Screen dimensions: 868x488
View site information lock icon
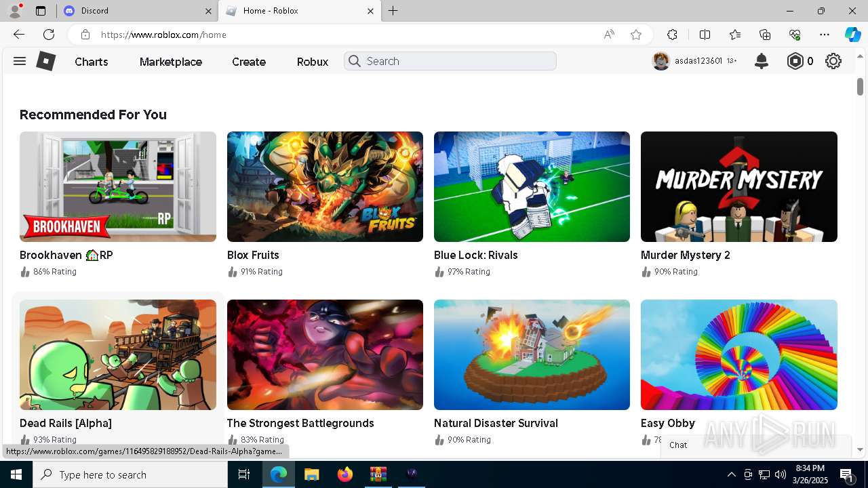pyautogui.click(x=85, y=35)
